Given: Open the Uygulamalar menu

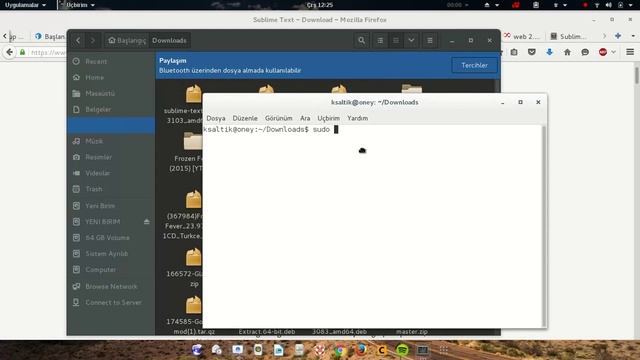Looking at the screenshot, I should click(25, 5).
